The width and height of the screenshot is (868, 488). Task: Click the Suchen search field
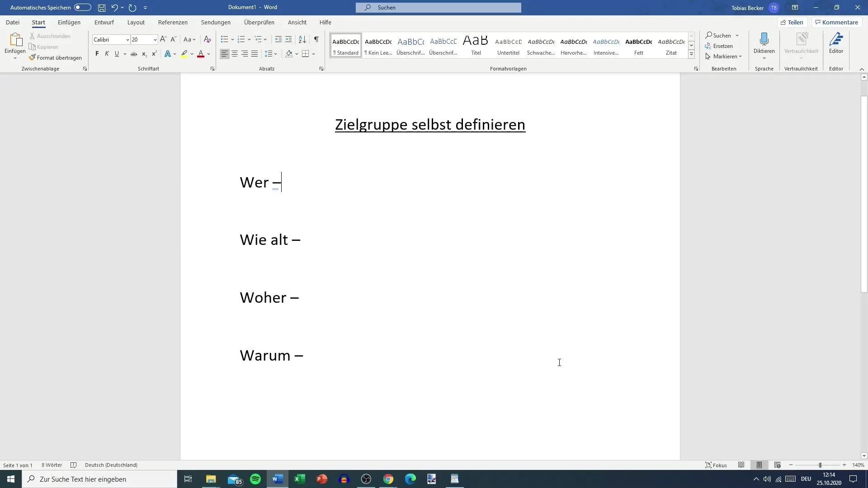438,8
